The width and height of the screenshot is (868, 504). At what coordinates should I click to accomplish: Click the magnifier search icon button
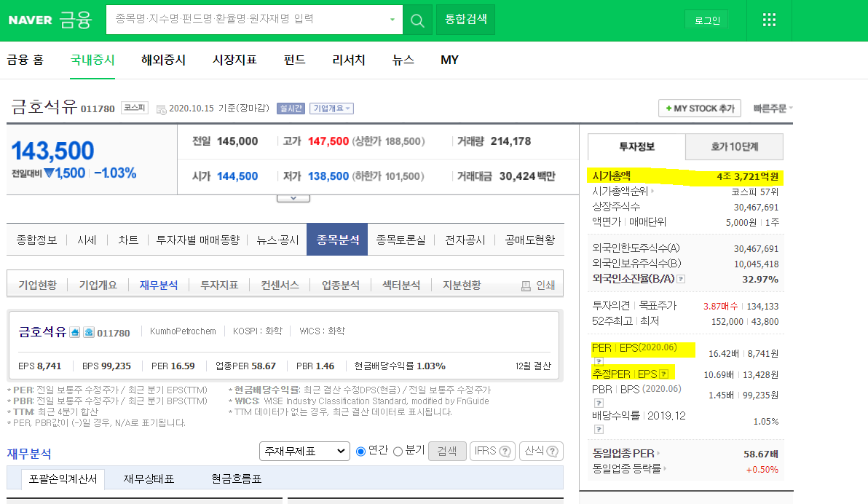(x=417, y=20)
